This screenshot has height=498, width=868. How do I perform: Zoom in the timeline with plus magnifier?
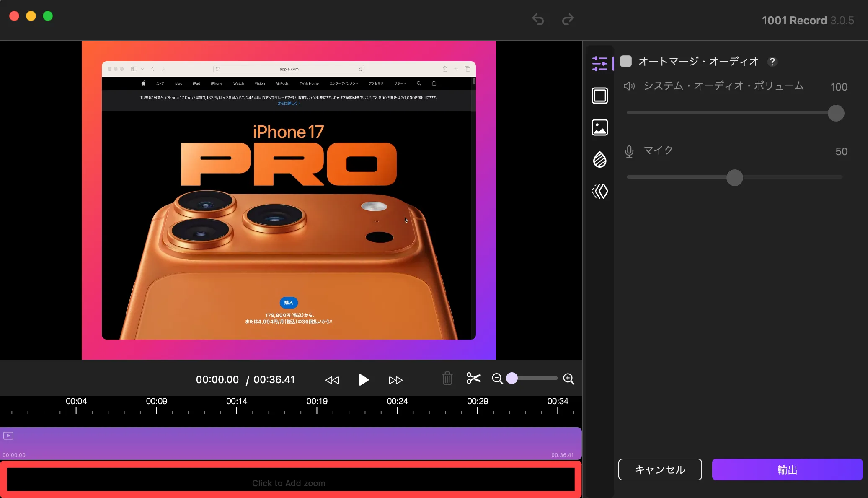(x=568, y=379)
